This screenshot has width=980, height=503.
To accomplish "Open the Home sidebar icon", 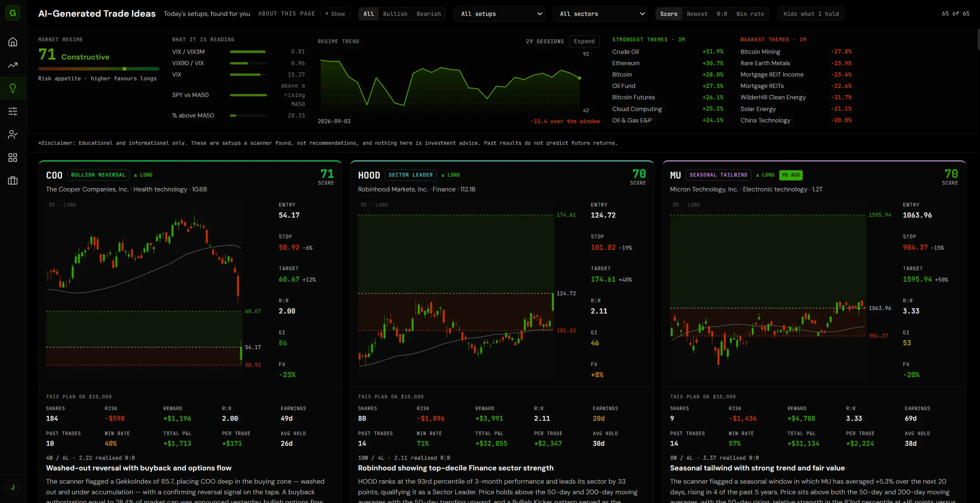I will pyautogui.click(x=13, y=42).
